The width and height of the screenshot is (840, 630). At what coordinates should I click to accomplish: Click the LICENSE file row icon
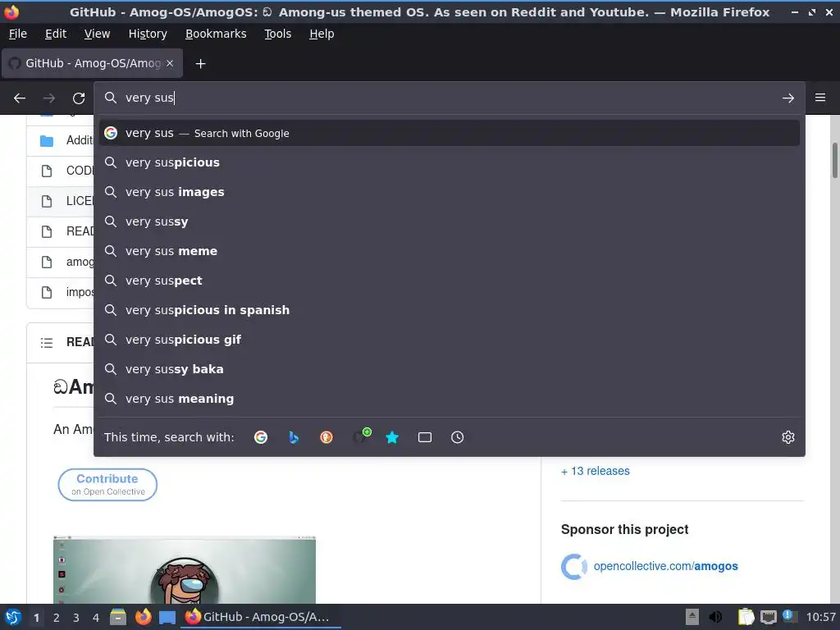pyautogui.click(x=47, y=201)
